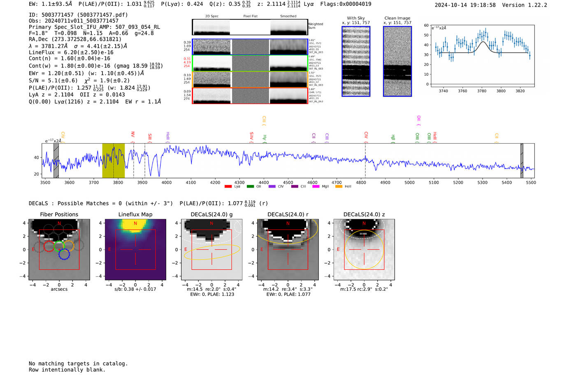
Task: Click the Primary Spec_Slot_IFU_AMP line
Action: 95,27
